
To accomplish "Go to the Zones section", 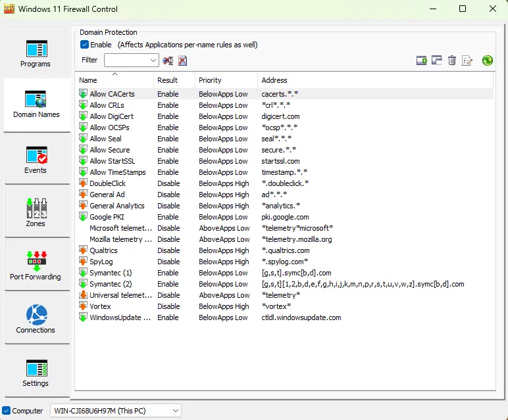I will (x=37, y=212).
